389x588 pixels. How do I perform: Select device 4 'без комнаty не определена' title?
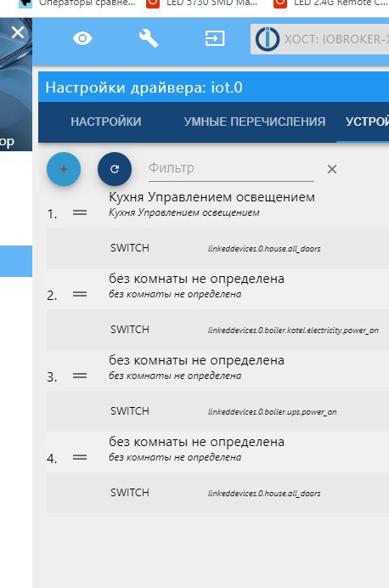pyautogui.click(x=196, y=442)
